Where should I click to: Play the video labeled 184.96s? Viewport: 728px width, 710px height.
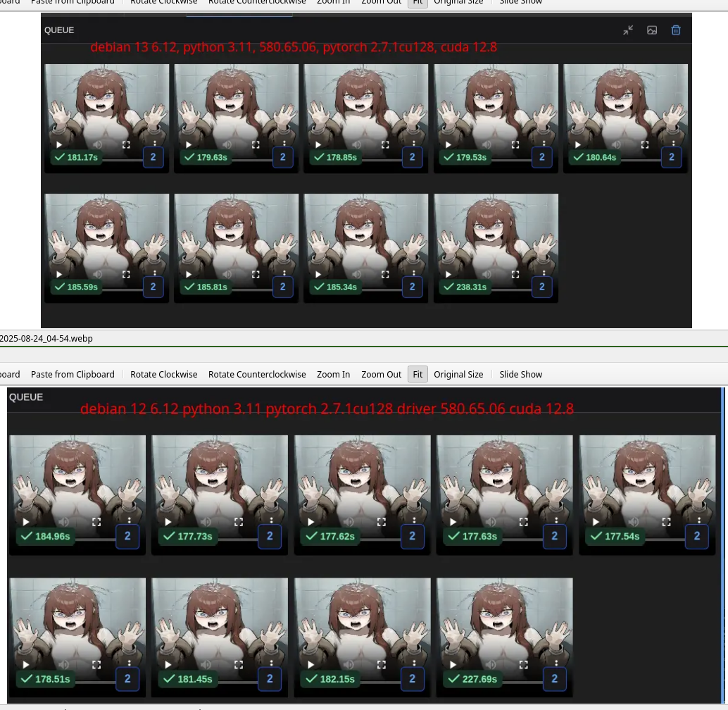click(26, 522)
